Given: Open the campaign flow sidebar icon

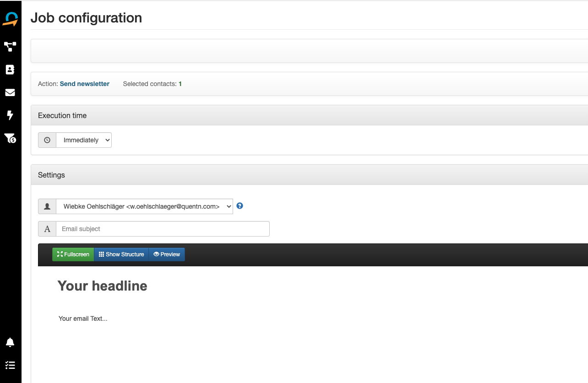Looking at the screenshot, I should click(x=10, y=46).
